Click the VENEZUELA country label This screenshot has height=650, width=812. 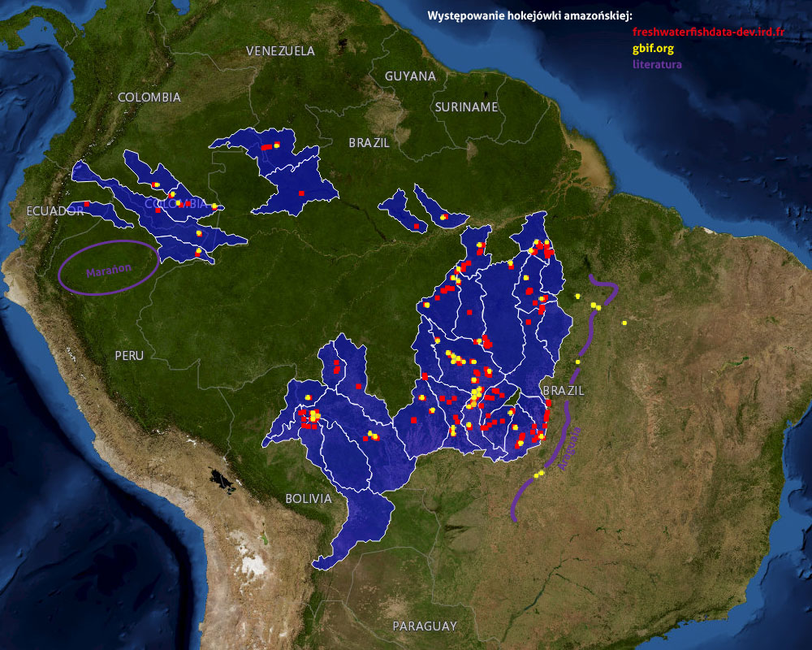click(280, 51)
